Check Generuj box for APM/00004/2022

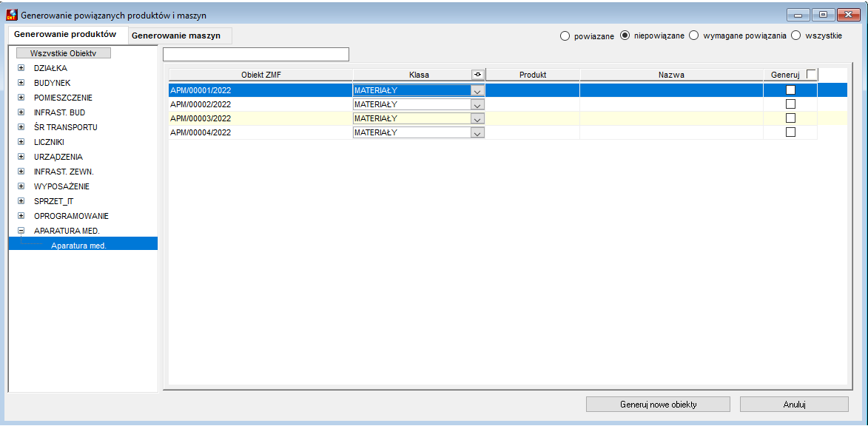[x=790, y=132]
